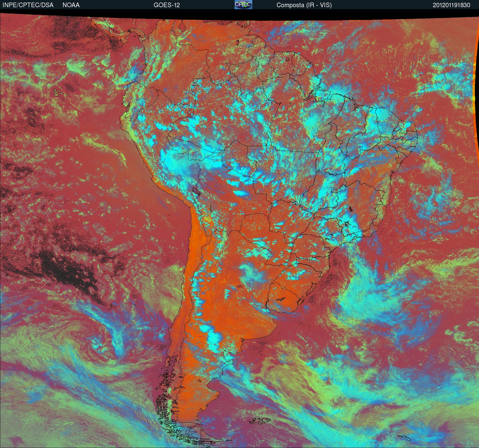Click the GOES-12 satellite label

point(166,5)
